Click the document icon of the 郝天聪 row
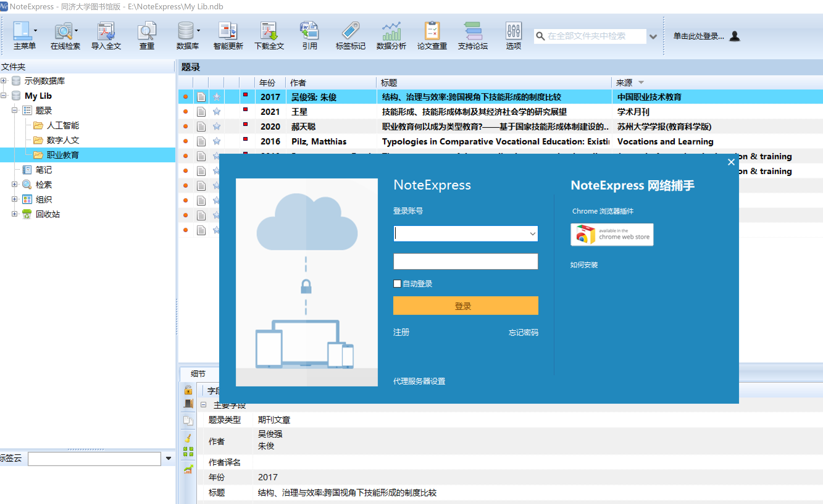This screenshot has width=823, height=504. click(x=201, y=126)
